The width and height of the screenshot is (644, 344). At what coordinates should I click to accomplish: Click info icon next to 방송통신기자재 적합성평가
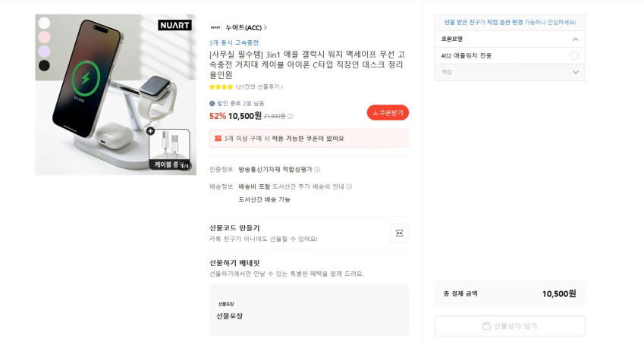point(317,170)
